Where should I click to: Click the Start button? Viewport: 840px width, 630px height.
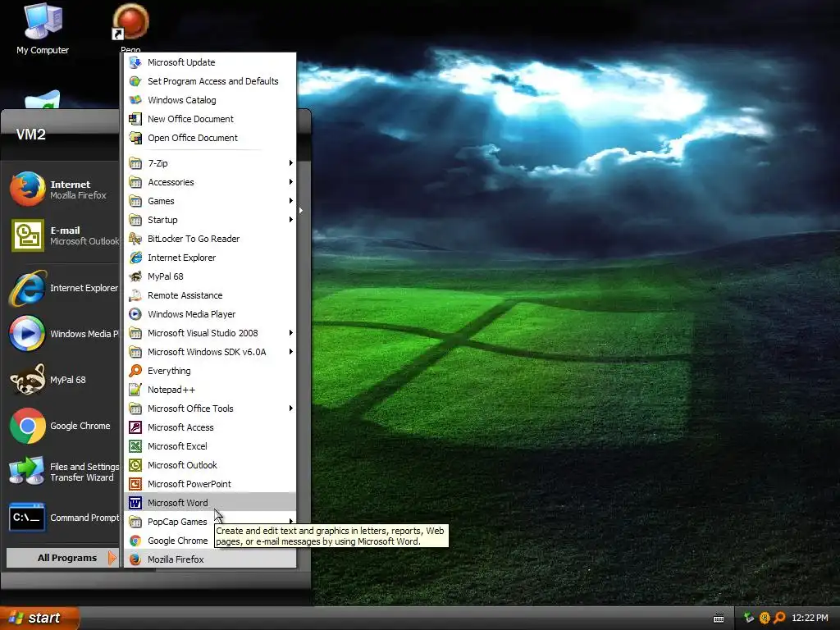click(39, 618)
